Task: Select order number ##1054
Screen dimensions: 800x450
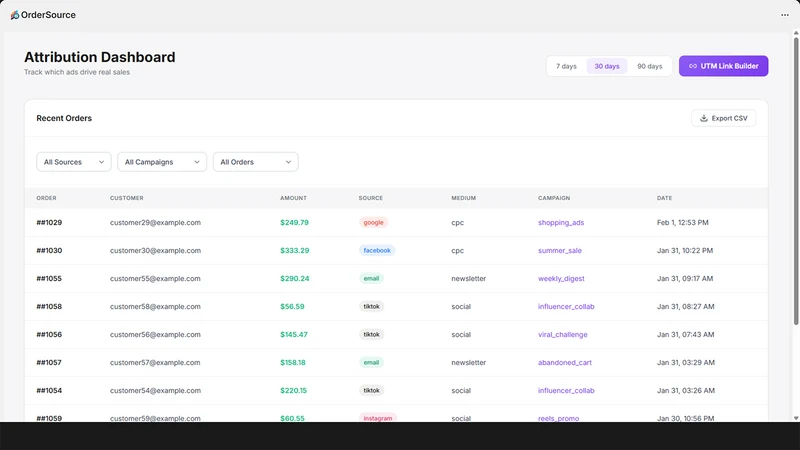Action: coord(49,391)
